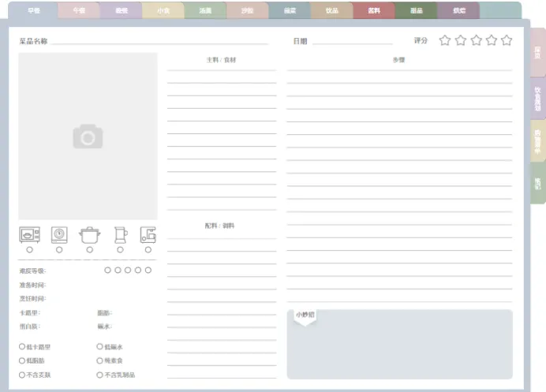Viewport: 546px width, 392px height.
Task: Set rating to the fourth star
Action: coord(492,40)
